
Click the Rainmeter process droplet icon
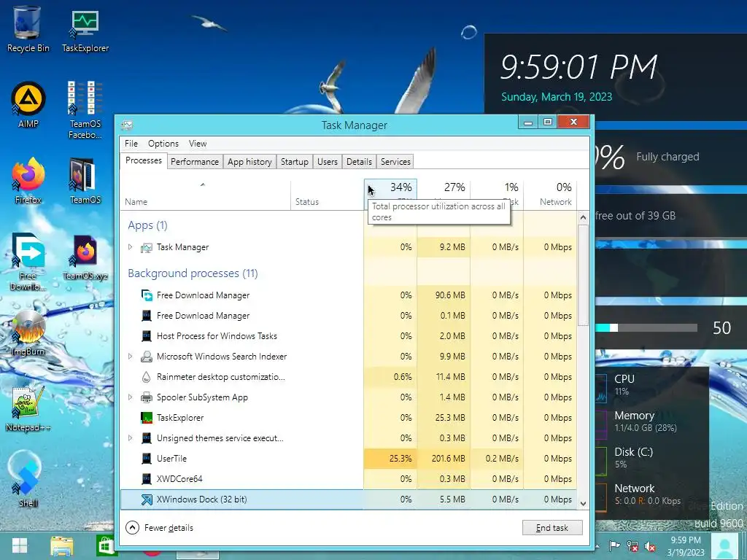146,377
